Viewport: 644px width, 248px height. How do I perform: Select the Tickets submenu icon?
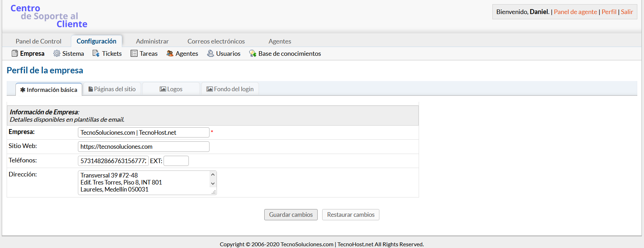click(x=96, y=53)
